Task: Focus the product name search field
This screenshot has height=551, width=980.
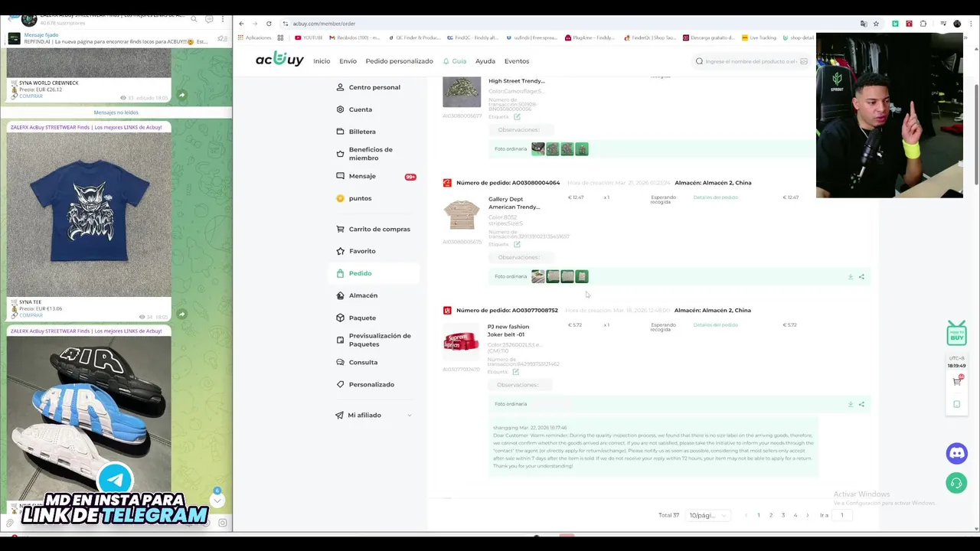Action: [x=750, y=61]
